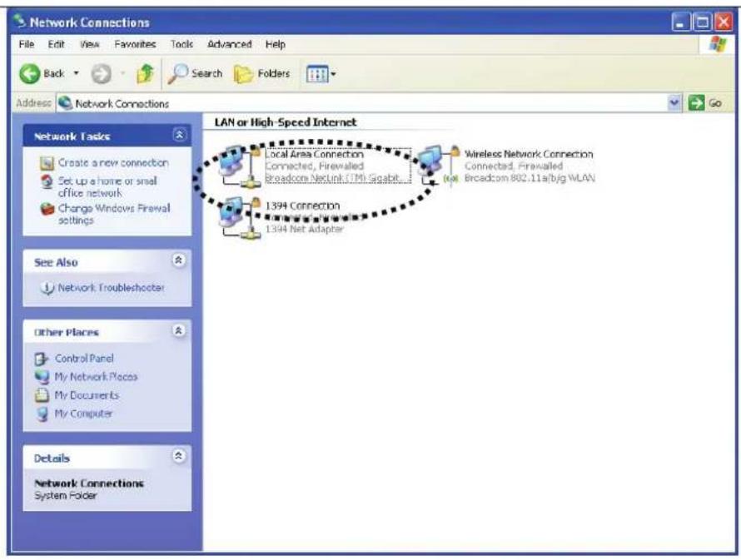
Task: Open the Edit menu
Action: (57, 44)
